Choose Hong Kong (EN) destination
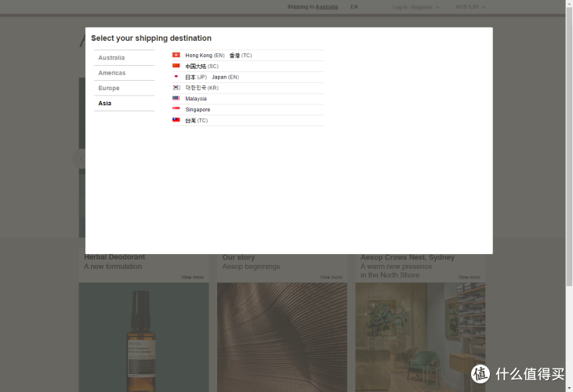This screenshot has height=392, width=573. pyautogui.click(x=205, y=56)
